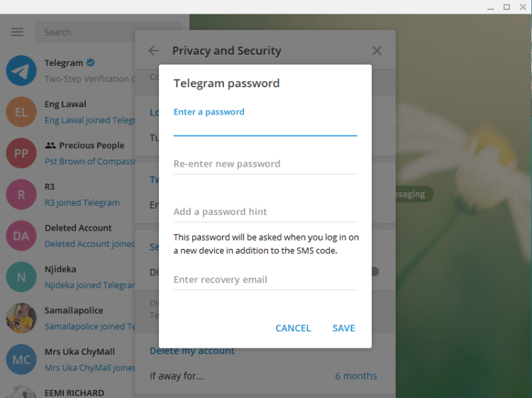Click Eng Lawal's EL avatar
Screen dimensions: 532x398
(x=21, y=112)
